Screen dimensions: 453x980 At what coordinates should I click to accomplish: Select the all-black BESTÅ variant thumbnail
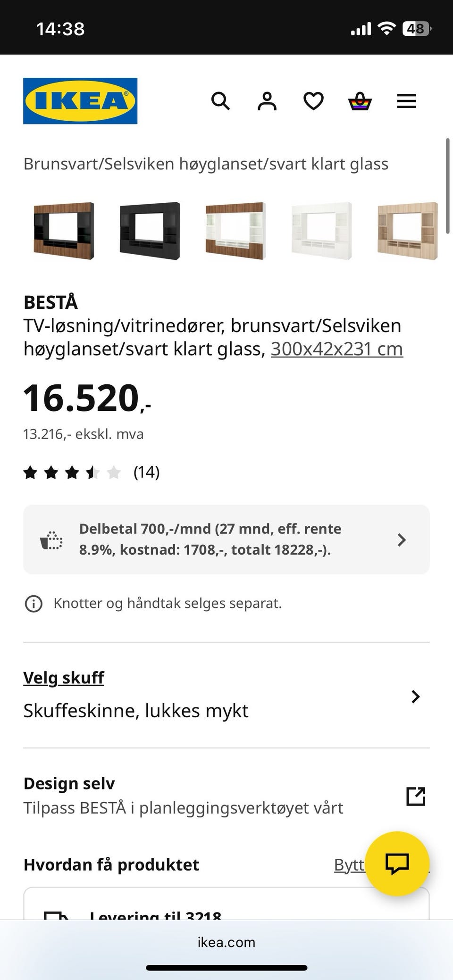150,231
